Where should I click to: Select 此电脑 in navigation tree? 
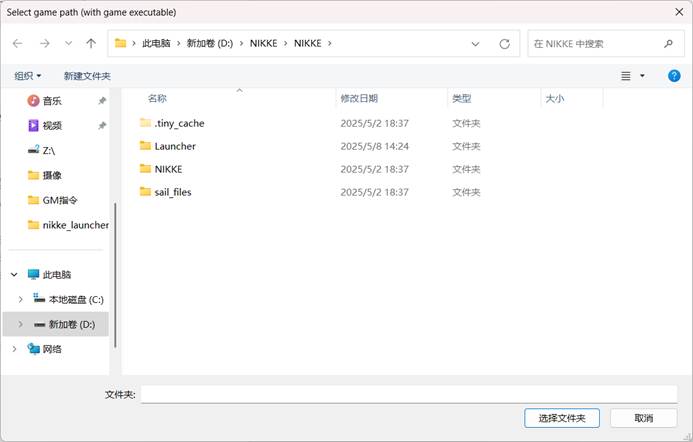coord(57,274)
